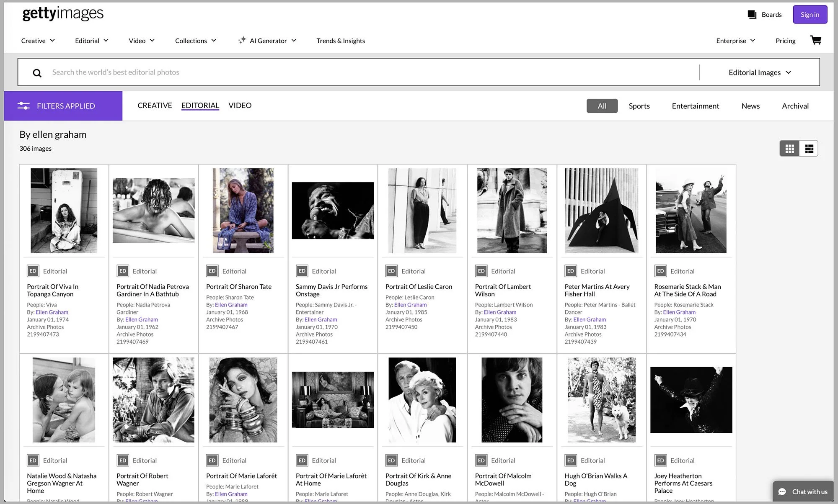Expand the Editorial Images search dropdown
The image size is (838, 504).
point(760,72)
